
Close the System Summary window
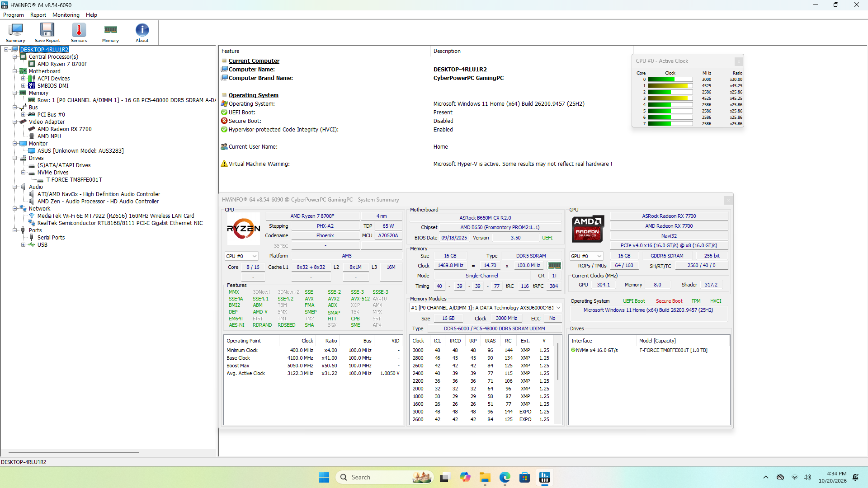[728, 200]
